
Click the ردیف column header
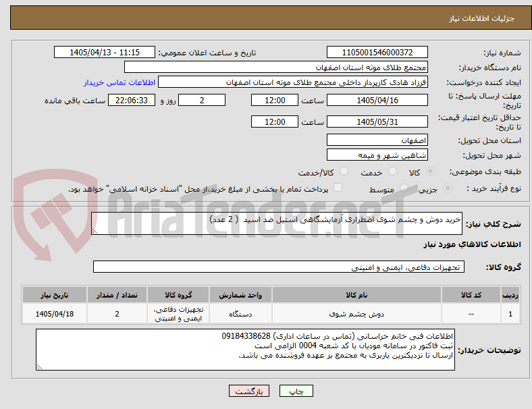(510, 295)
